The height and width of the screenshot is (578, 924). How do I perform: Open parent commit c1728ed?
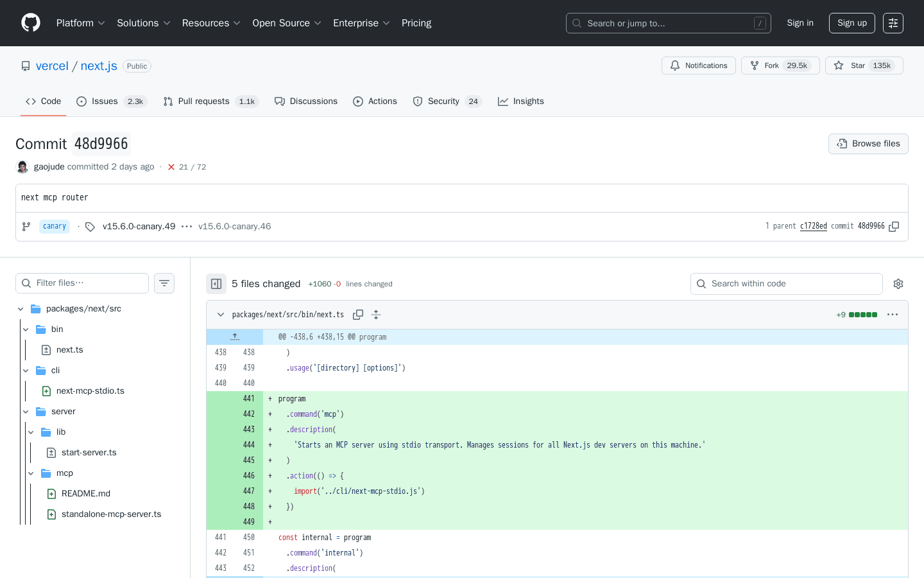[x=814, y=226]
